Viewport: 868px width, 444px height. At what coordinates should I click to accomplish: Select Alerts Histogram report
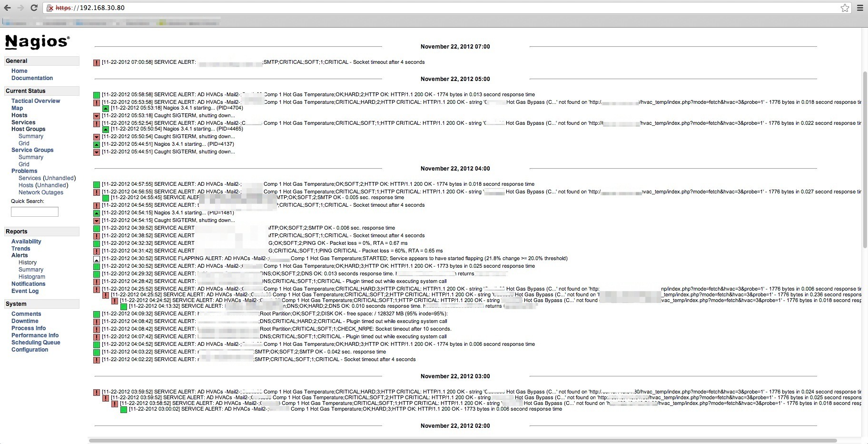pyautogui.click(x=32, y=277)
